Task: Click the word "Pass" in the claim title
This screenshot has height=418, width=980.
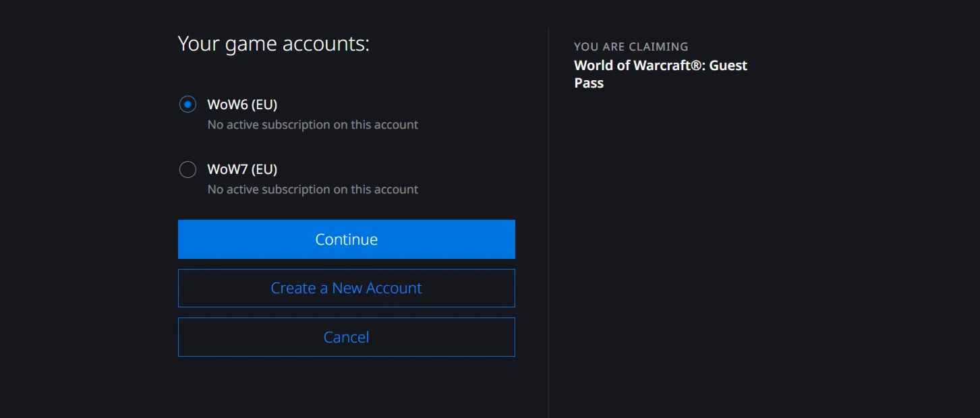Action: click(x=589, y=83)
